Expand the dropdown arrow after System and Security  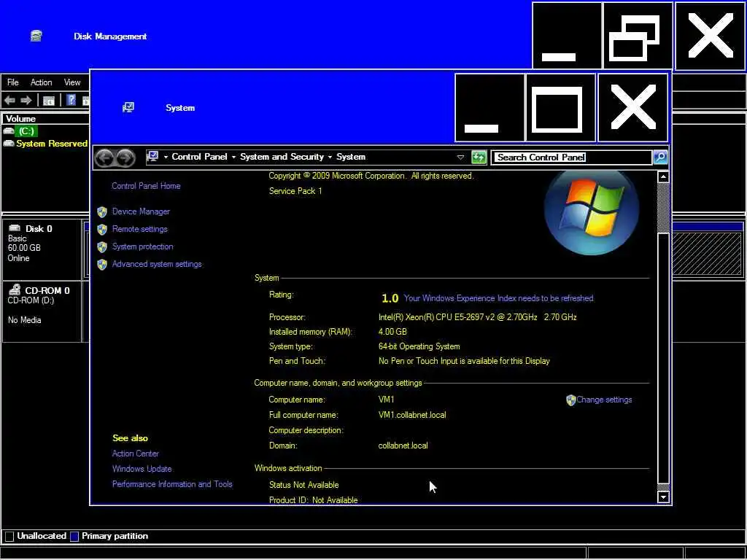pos(330,157)
